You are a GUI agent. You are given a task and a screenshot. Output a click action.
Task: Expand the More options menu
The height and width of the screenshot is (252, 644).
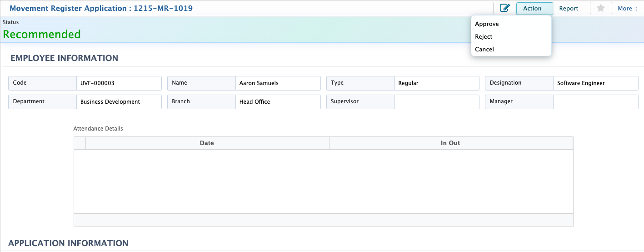coord(628,8)
